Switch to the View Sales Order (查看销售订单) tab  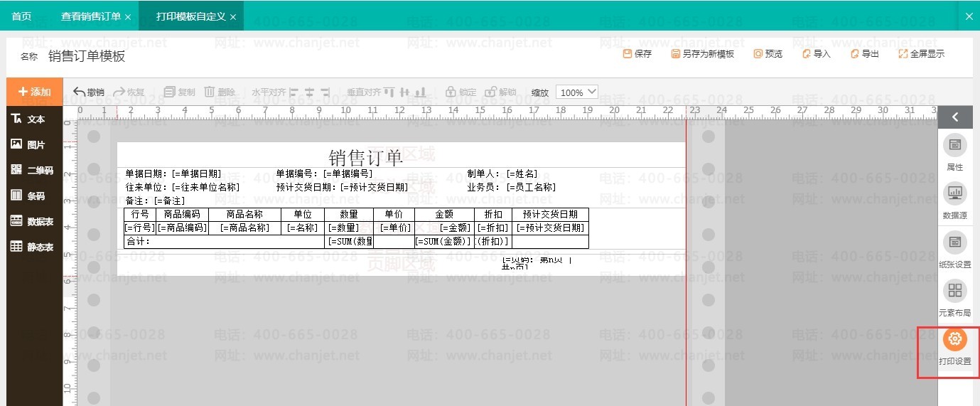pos(91,16)
